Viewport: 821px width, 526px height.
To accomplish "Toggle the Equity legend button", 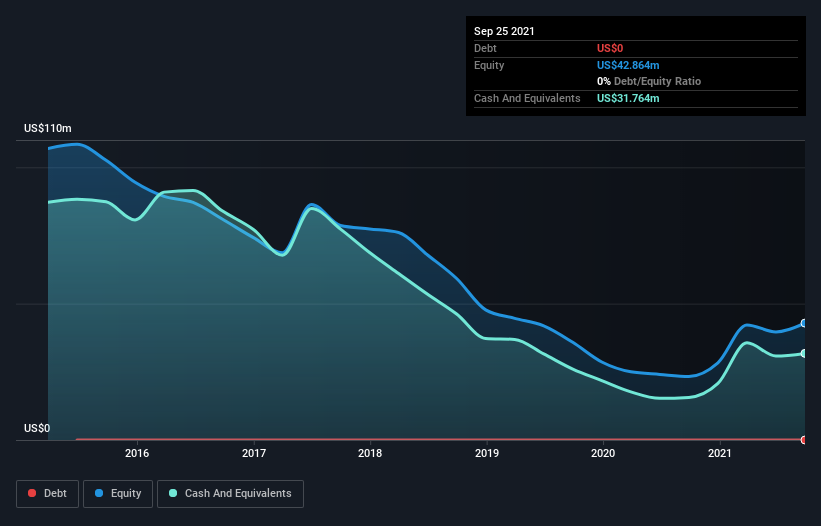I will [118, 494].
